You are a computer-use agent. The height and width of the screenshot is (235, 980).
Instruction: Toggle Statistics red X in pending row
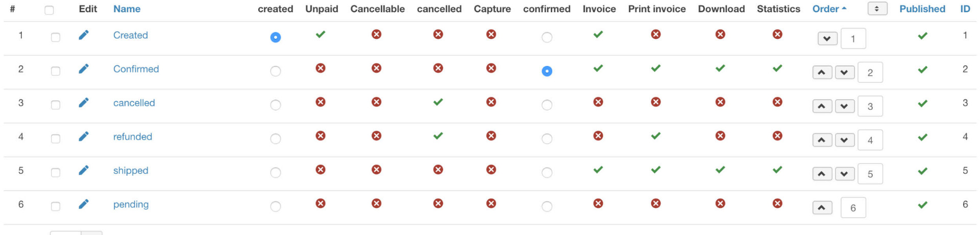coord(777,203)
